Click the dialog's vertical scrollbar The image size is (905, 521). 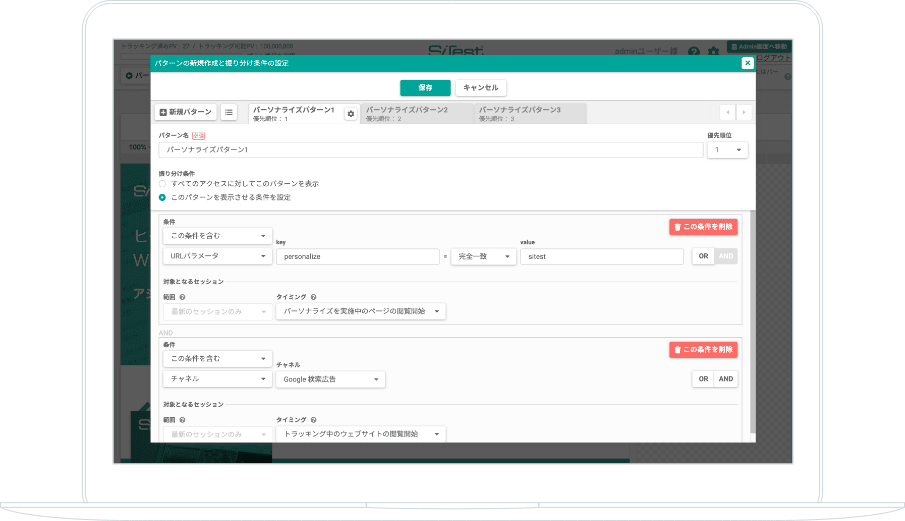tap(753, 323)
